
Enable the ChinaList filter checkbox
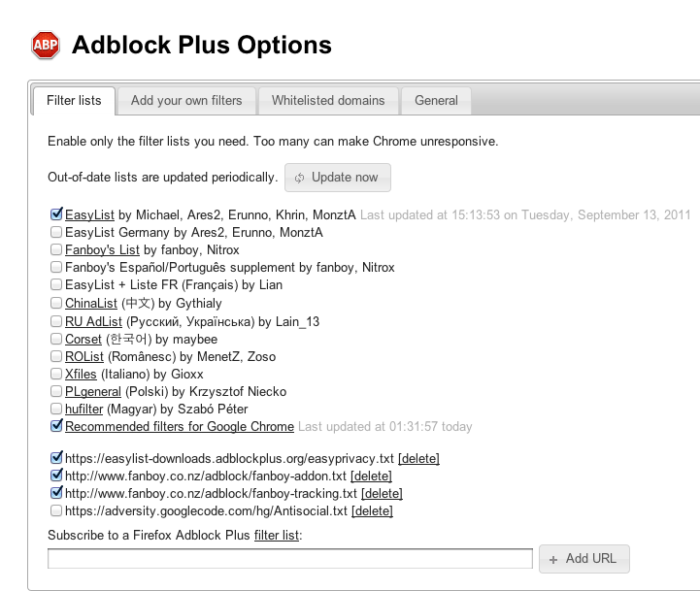pos(56,304)
